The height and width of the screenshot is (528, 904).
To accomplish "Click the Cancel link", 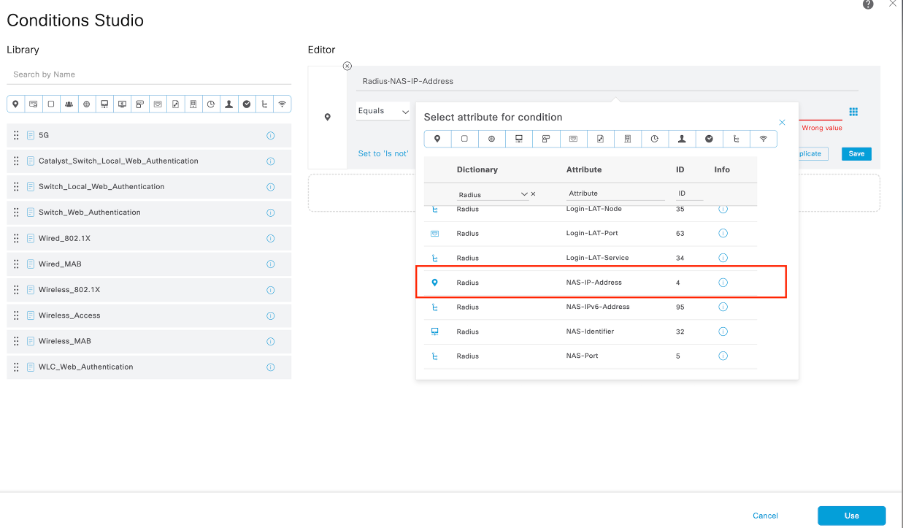I will [765, 515].
